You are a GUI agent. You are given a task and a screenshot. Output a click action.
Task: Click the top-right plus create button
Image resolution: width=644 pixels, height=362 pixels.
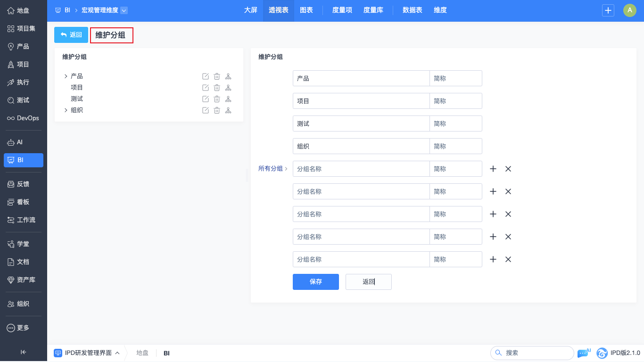pyautogui.click(x=608, y=10)
